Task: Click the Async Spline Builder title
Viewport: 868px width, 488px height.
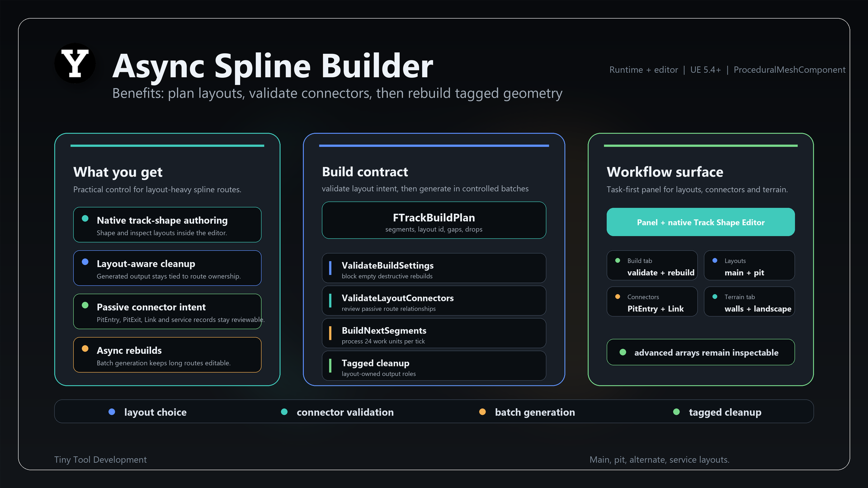Action: [x=273, y=66]
